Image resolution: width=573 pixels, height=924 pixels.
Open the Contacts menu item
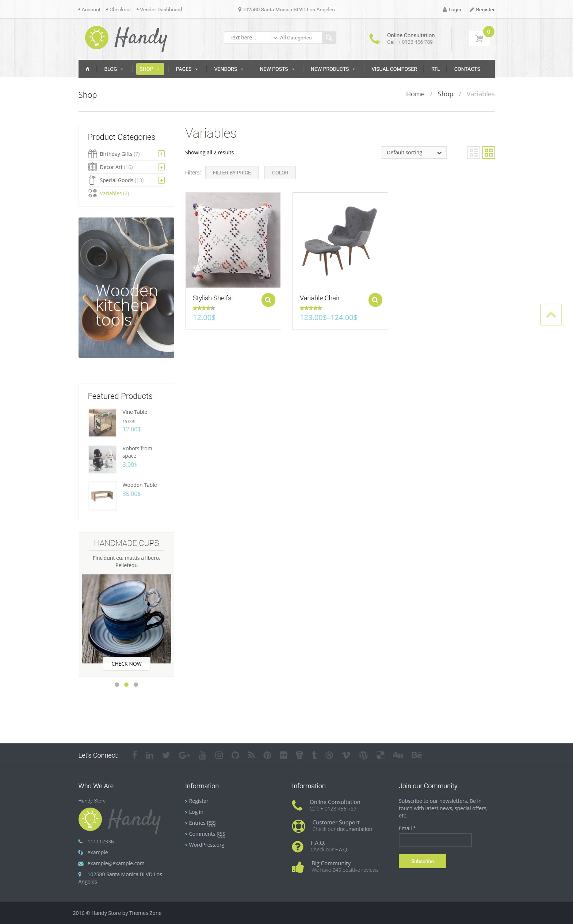[467, 69]
